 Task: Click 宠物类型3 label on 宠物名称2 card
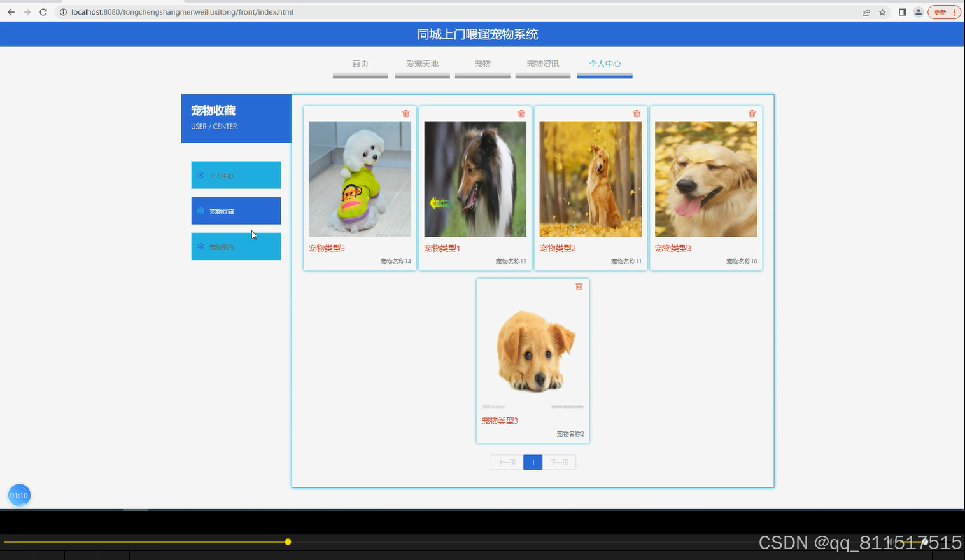(x=500, y=421)
